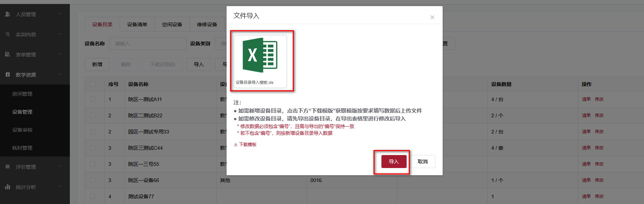The width and height of the screenshot is (644, 204).
Task: Check the row for 院区一测试A11
Action: coord(93,99)
